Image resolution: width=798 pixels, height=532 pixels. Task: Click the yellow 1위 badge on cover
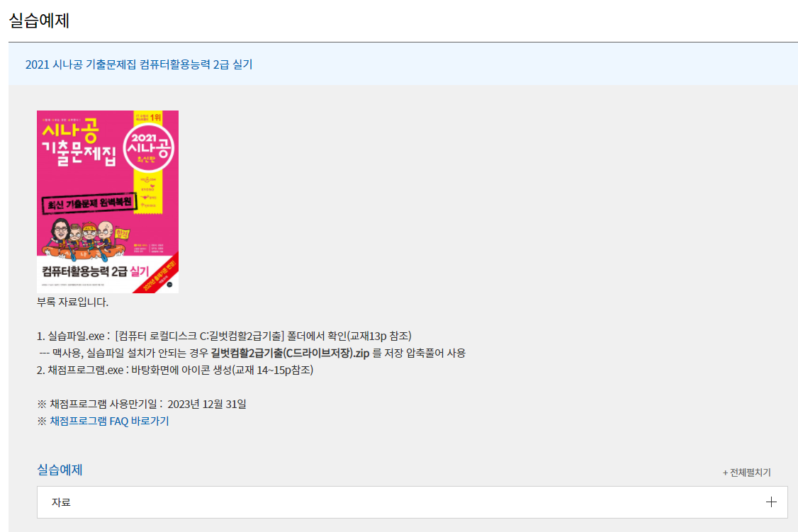(149, 117)
